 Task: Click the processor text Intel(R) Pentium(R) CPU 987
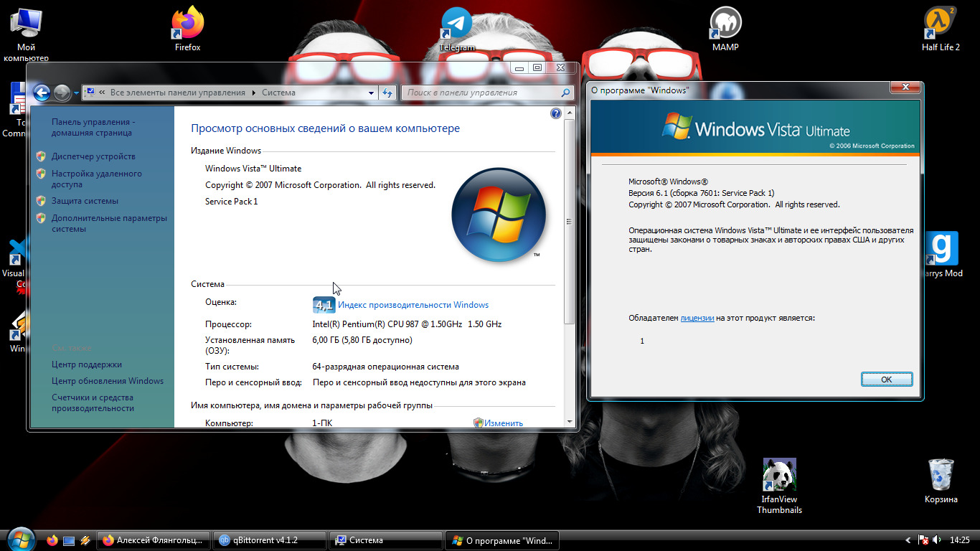click(x=407, y=324)
